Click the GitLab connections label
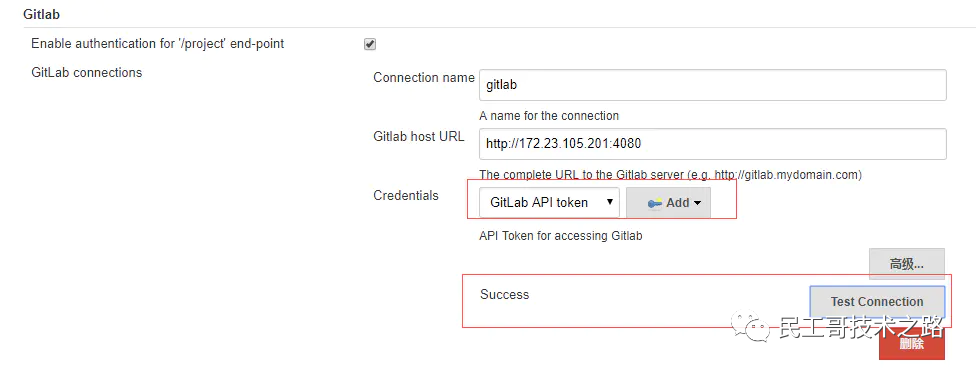Viewport: 976px width, 370px height. click(x=87, y=72)
